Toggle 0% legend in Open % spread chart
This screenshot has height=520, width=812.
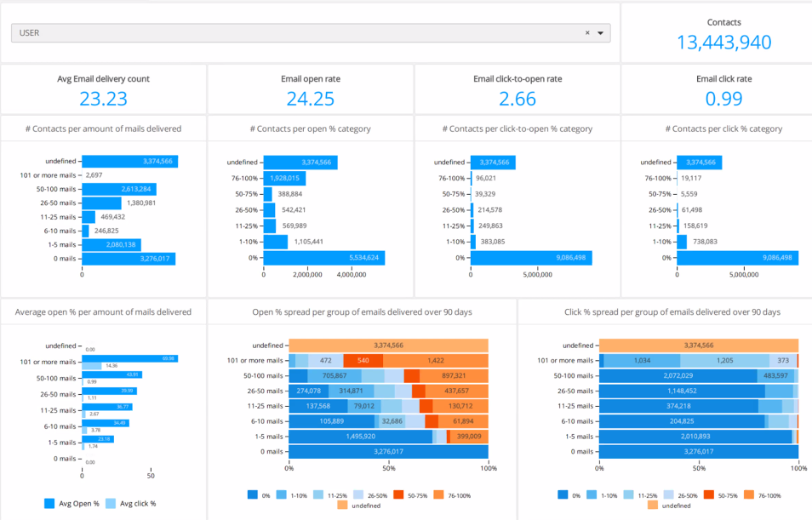(x=253, y=494)
